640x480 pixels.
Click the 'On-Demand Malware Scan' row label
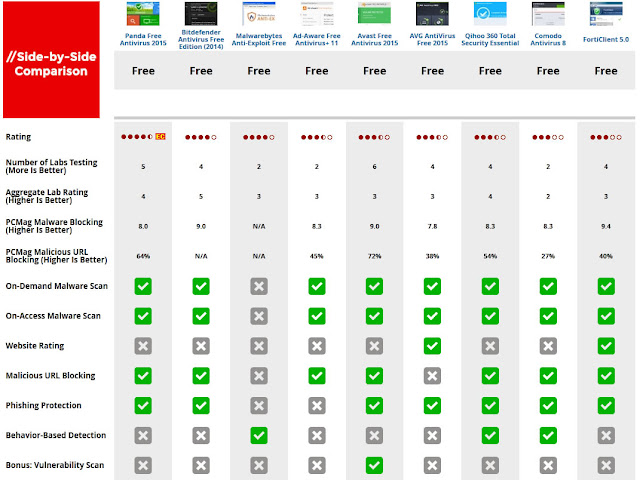pyautogui.click(x=57, y=286)
